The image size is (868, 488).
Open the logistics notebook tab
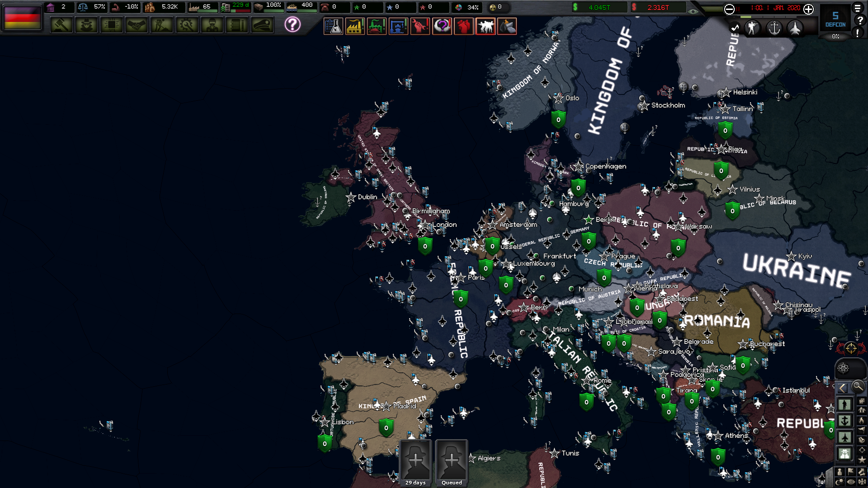[237, 25]
